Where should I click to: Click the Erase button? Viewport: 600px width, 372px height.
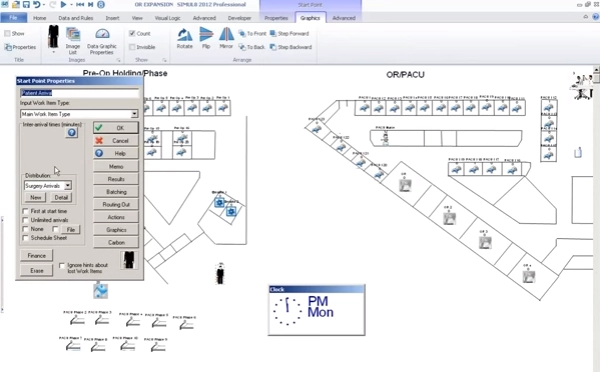tap(37, 270)
